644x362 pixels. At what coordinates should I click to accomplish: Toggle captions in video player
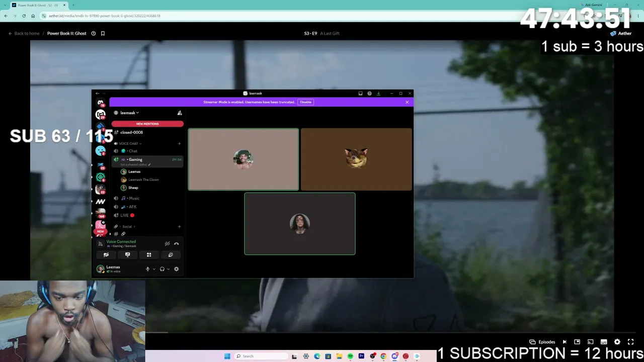coord(604,342)
